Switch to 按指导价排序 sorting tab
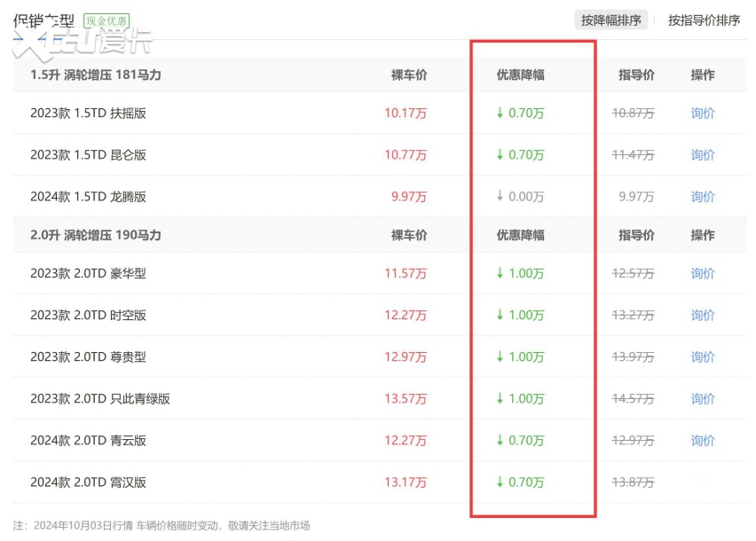 tap(704, 20)
